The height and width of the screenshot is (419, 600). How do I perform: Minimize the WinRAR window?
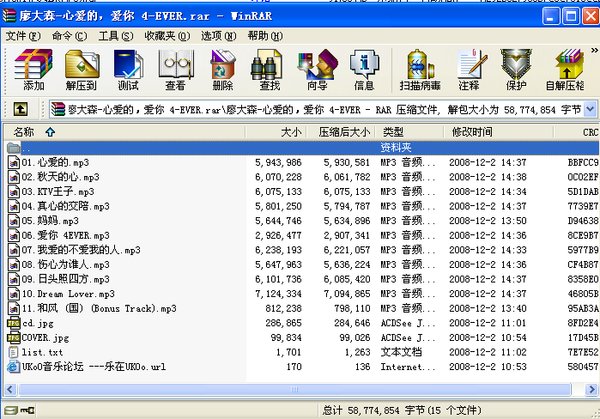551,16
